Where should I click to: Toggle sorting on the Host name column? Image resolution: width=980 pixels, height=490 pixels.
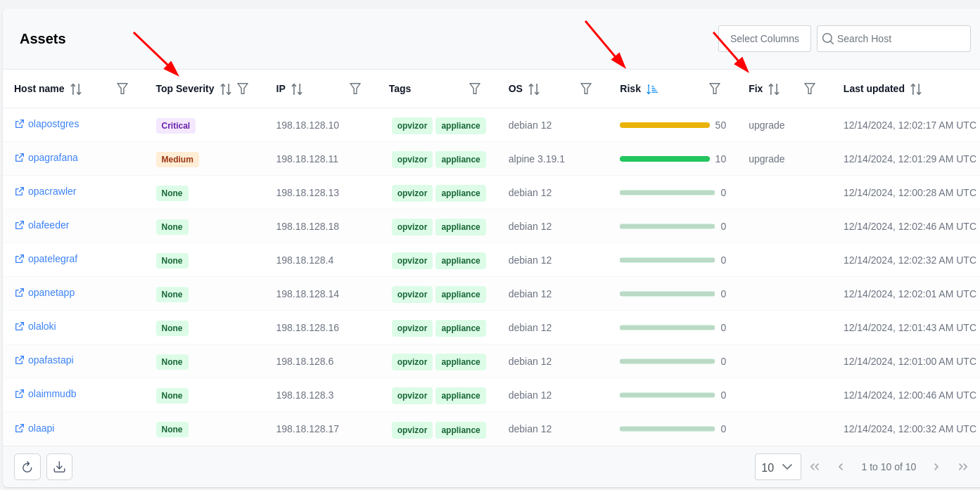click(77, 89)
